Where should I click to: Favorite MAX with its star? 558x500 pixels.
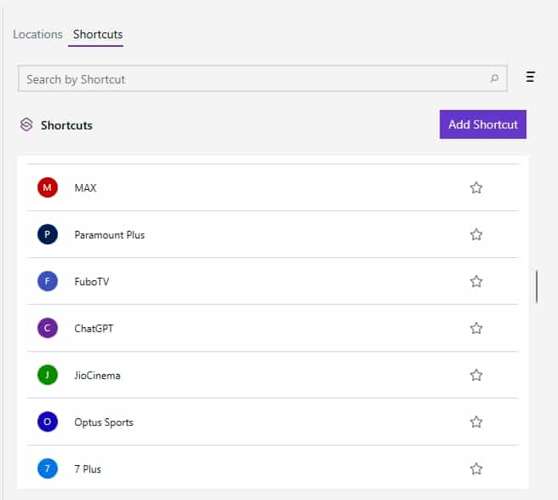(476, 188)
